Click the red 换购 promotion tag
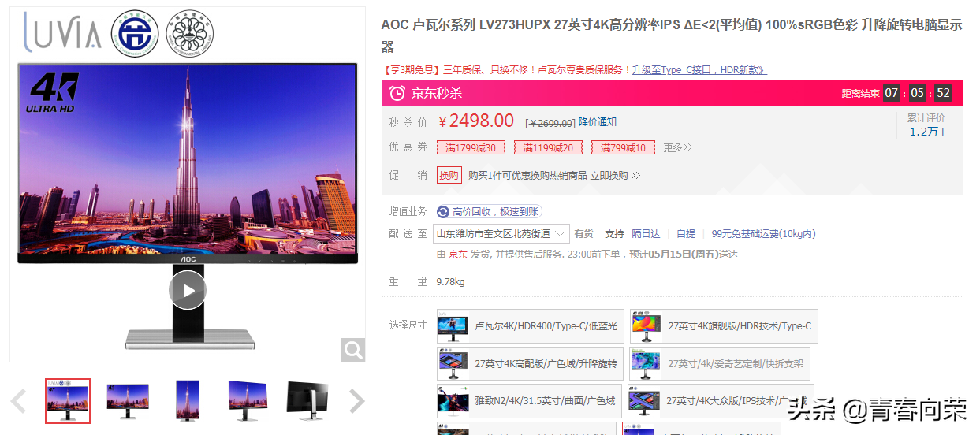980x435 pixels. coord(449,175)
